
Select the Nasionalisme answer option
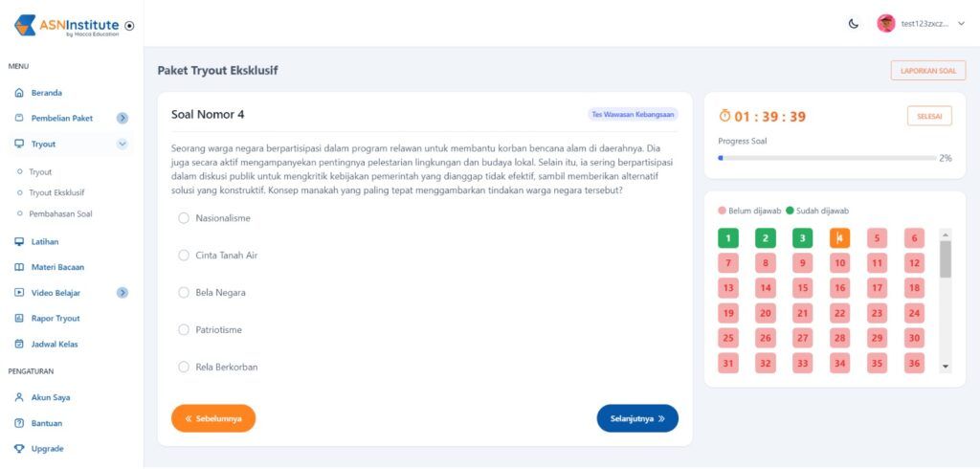[x=184, y=218]
